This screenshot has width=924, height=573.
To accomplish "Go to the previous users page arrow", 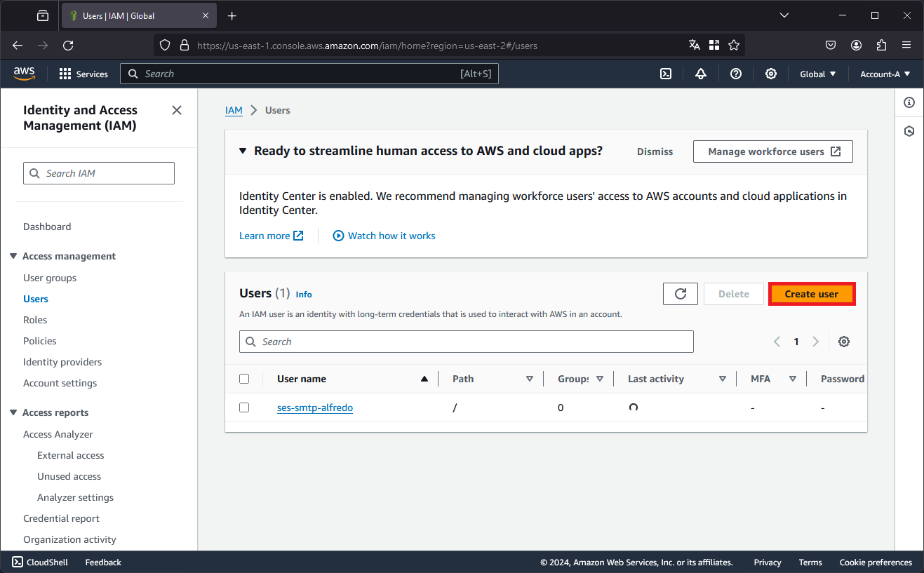I will click(777, 342).
